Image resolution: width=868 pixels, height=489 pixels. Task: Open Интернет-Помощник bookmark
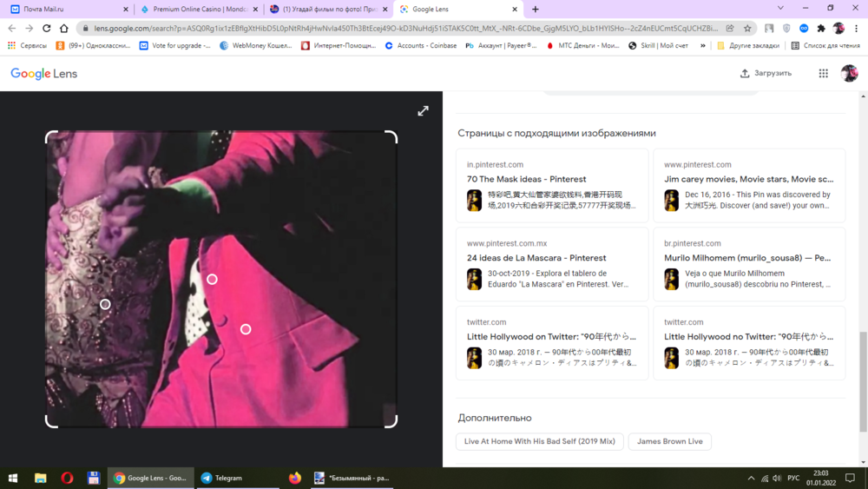pyautogui.click(x=339, y=45)
